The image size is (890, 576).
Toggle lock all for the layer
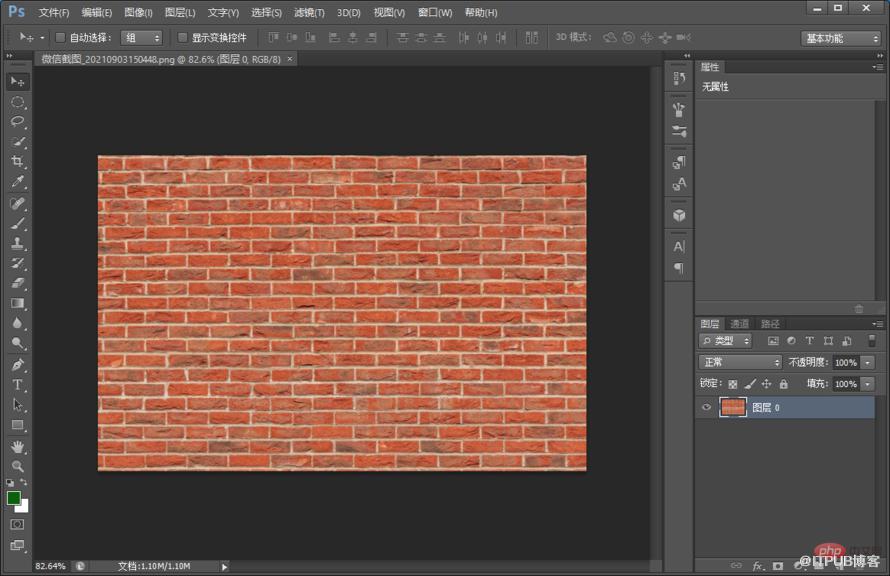click(x=783, y=384)
